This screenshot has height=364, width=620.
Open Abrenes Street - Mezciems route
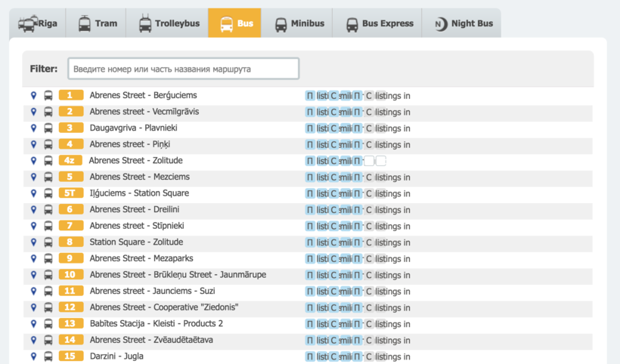tap(139, 177)
